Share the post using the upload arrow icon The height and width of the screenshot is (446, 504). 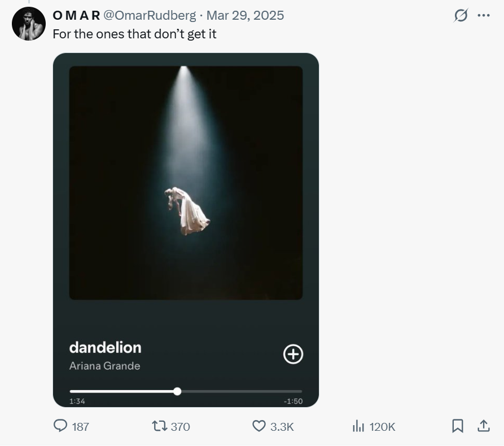[484, 426]
